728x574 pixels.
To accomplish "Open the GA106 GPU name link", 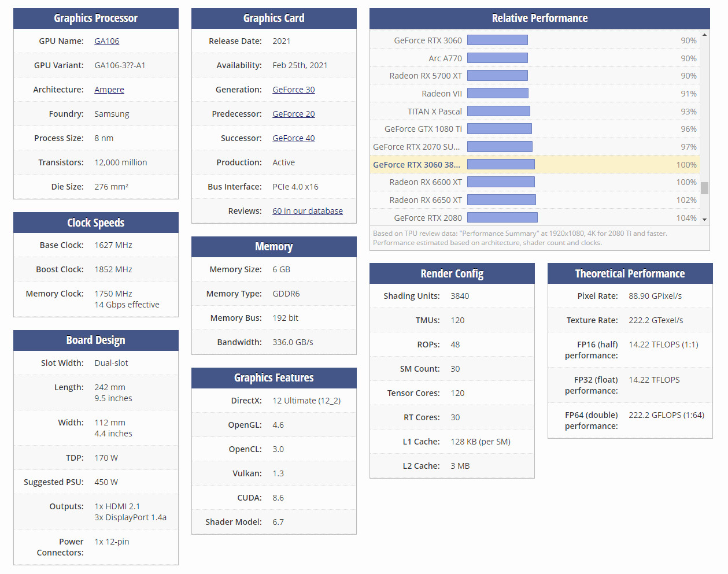I will pyautogui.click(x=107, y=41).
